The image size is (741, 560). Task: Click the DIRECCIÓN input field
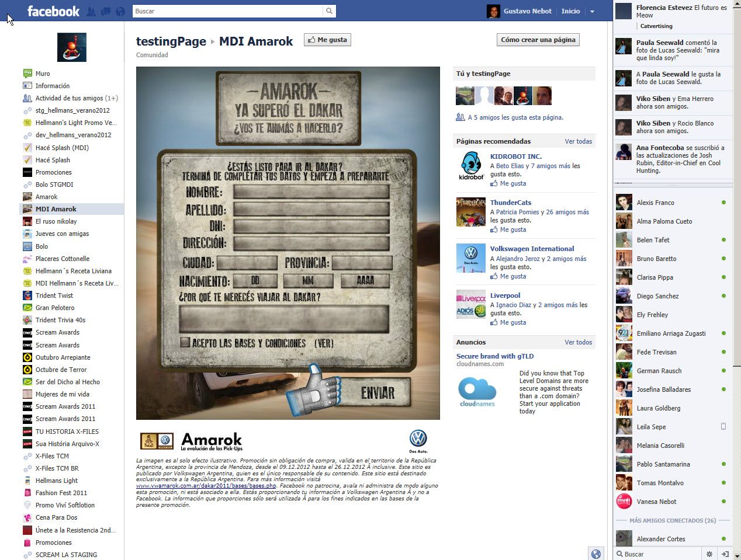coord(311,244)
